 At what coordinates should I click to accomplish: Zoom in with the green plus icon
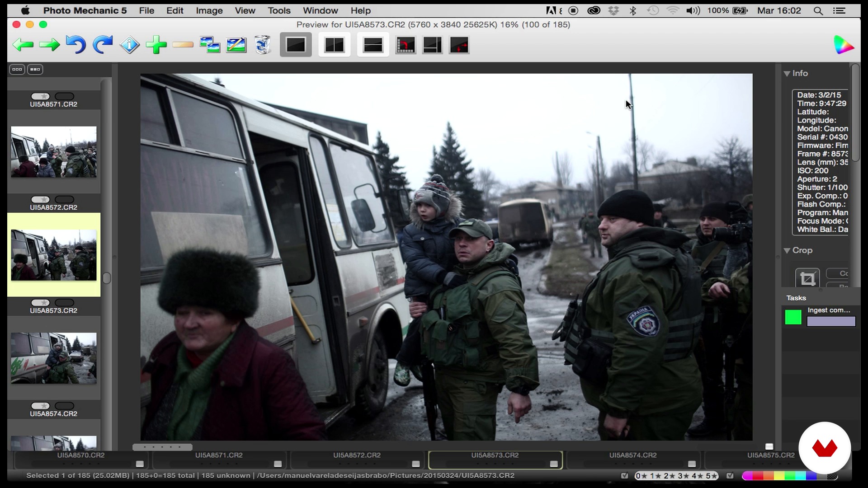tap(156, 45)
